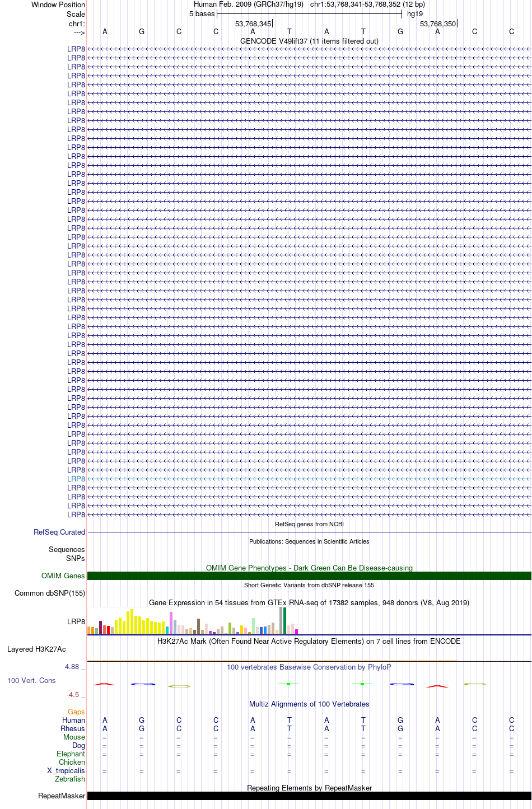Click the black RepeatMasker track bar
The width and height of the screenshot is (532, 809).
pyautogui.click(x=309, y=796)
